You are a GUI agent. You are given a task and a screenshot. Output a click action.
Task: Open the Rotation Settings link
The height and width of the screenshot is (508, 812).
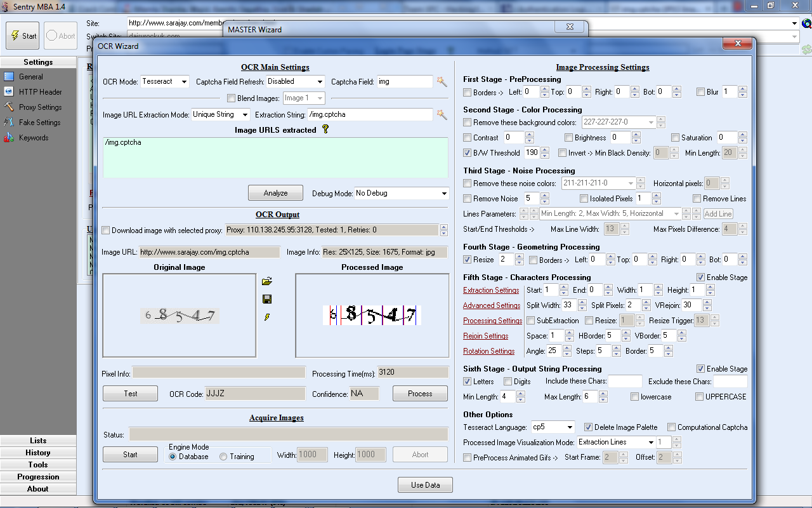pyautogui.click(x=488, y=351)
